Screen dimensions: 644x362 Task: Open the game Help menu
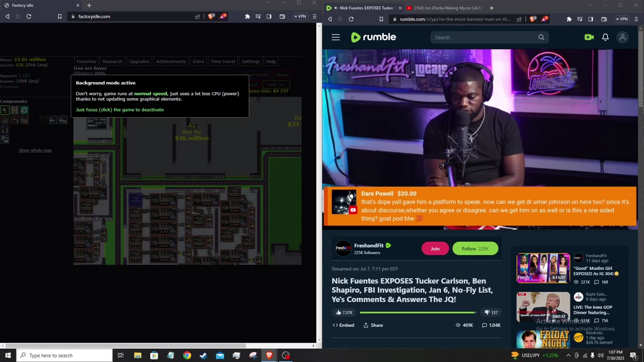point(271,61)
